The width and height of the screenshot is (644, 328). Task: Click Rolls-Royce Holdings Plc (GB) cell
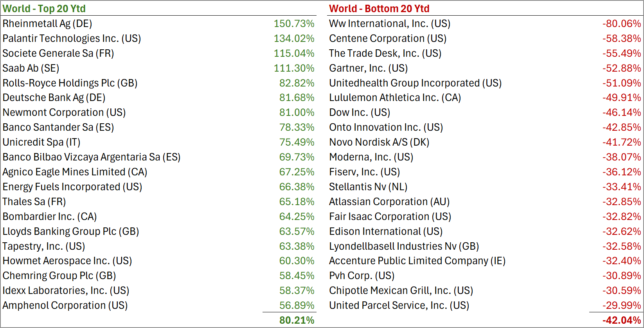[x=70, y=83]
